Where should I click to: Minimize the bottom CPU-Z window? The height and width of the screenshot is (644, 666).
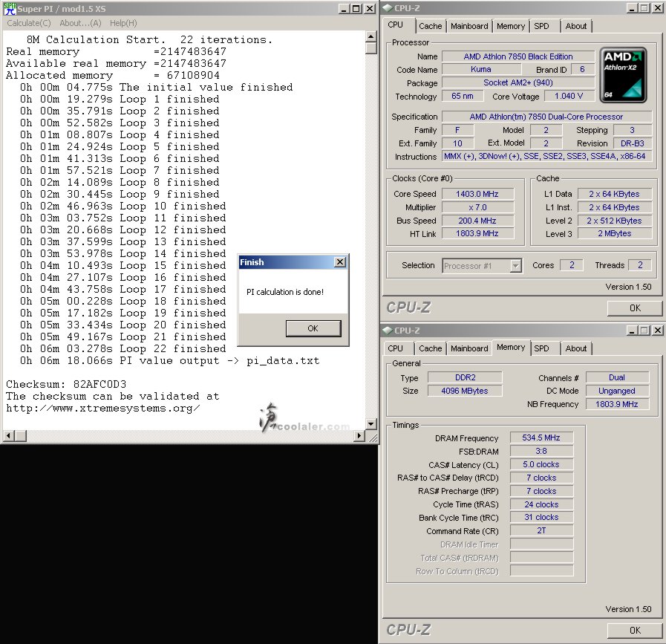[633, 330]
